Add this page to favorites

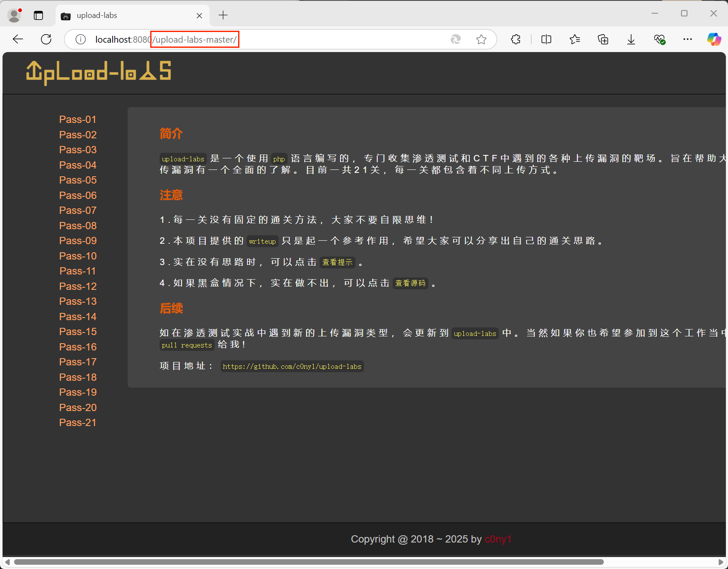click(x=481, y=39)
